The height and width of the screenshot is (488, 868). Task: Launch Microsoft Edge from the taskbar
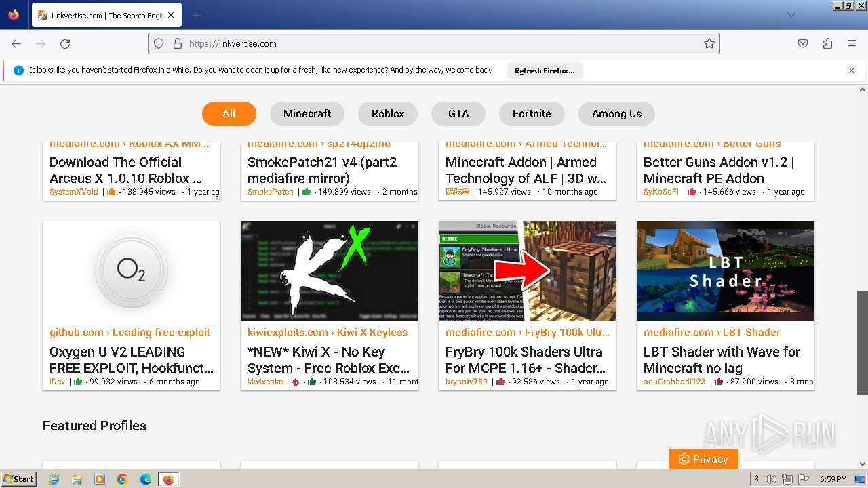146,479
